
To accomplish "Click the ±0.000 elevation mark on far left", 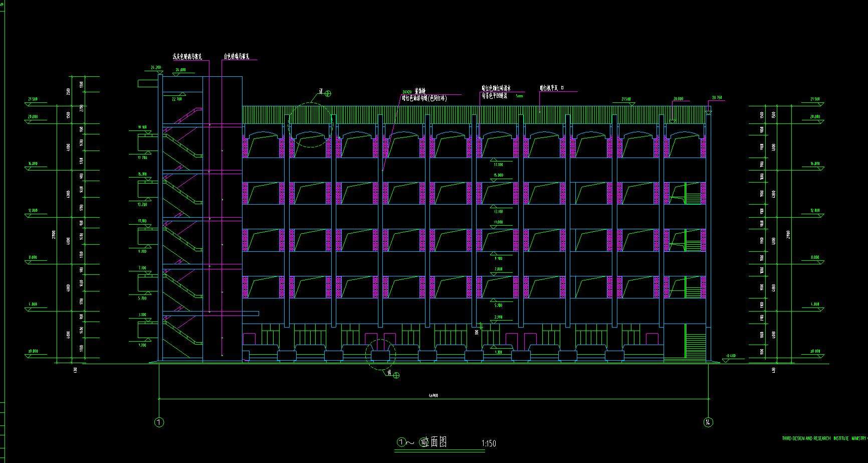I will [33, 352].
